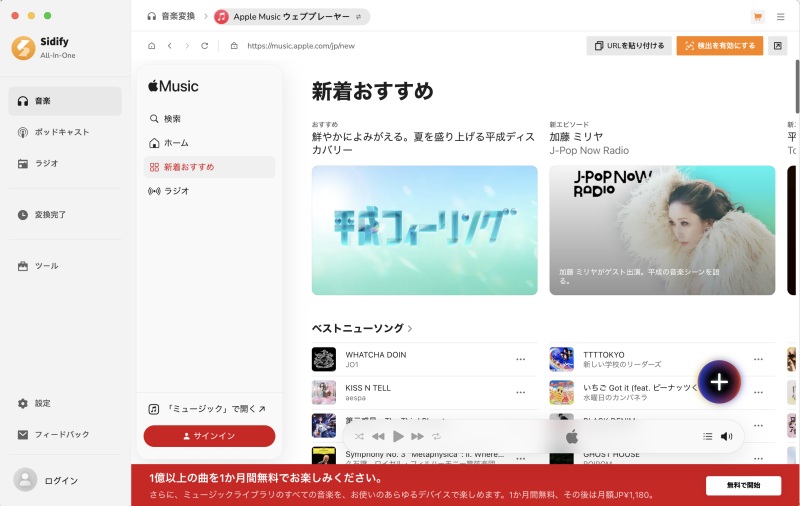Open 設定 settings in the sidebar
The height and width of the screenshot is (506, 800).
[x=65, y=403]
